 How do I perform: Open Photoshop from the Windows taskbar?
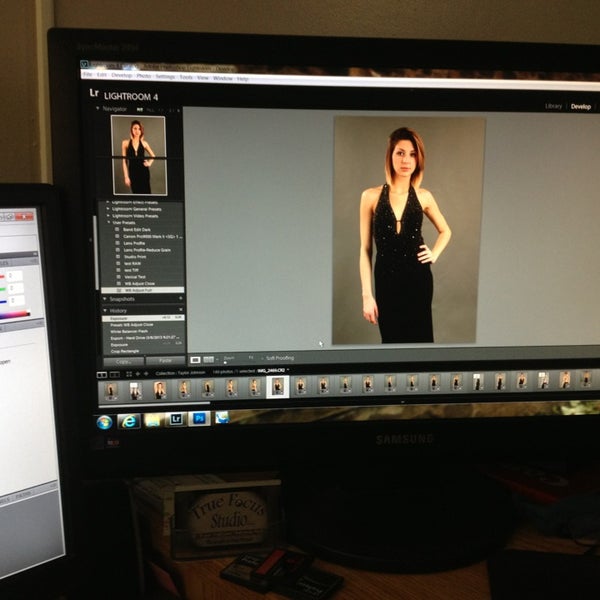point(198,418)
